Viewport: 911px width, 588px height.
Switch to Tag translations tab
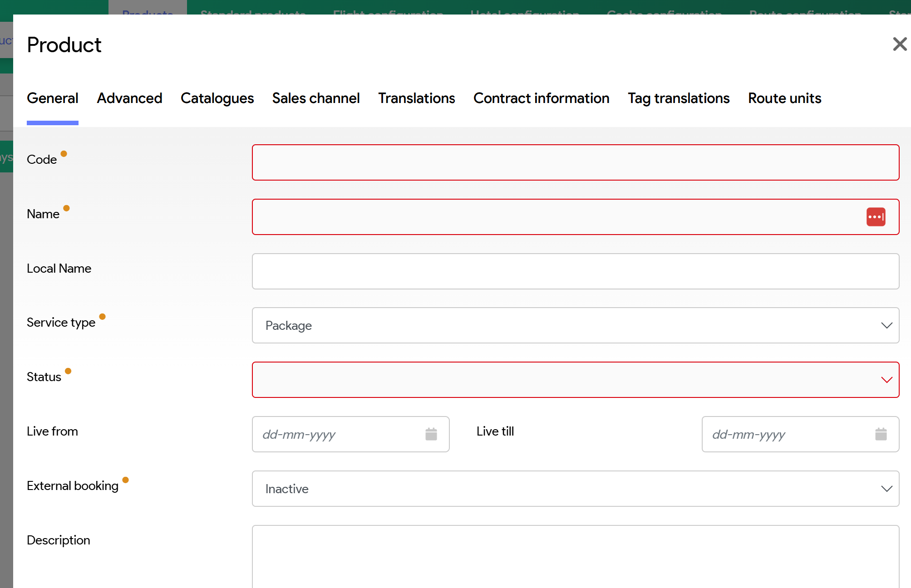678,98
